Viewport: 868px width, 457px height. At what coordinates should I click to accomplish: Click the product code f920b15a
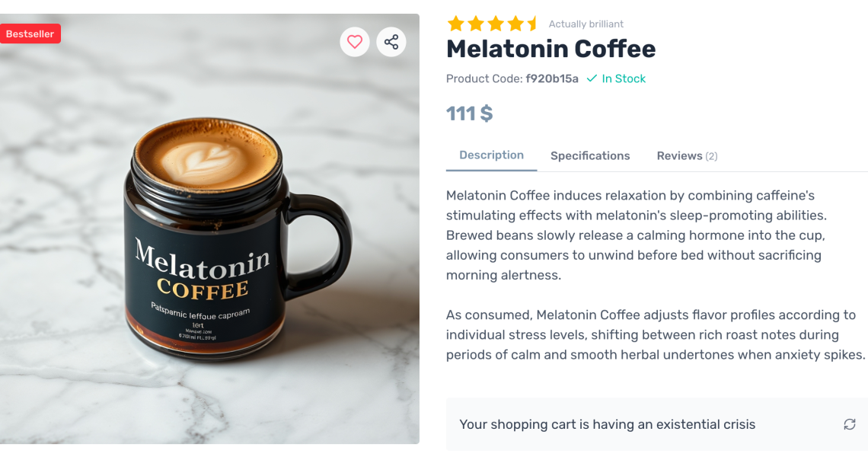[x=552, y=78]
